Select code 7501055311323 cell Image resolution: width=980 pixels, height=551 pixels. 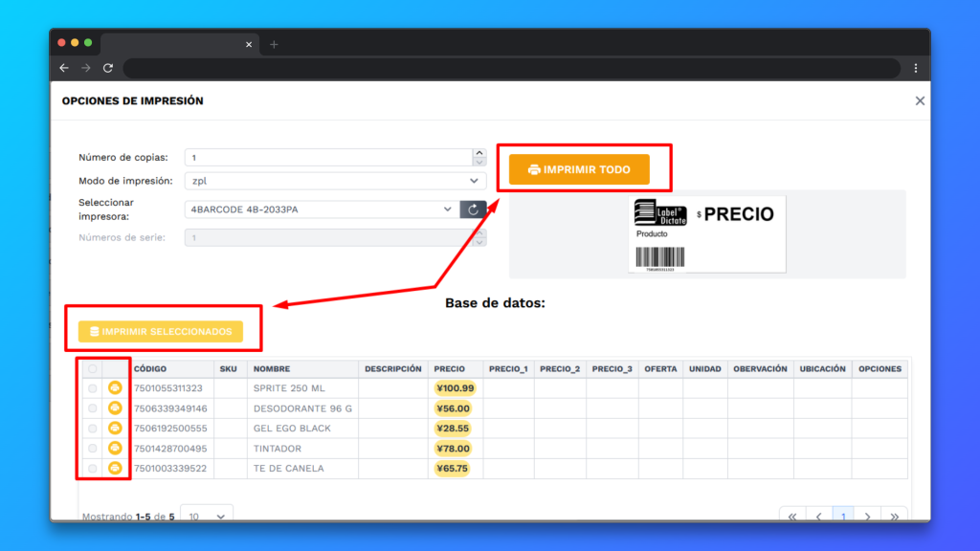168,388
